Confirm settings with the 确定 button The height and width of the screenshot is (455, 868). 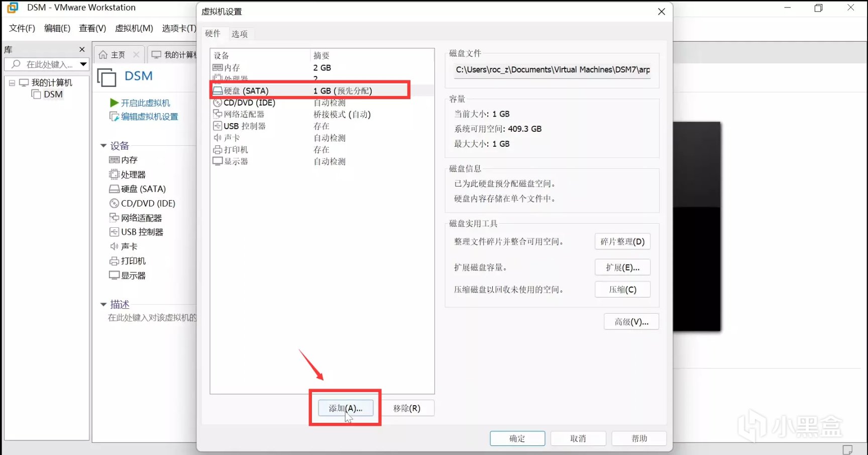517,438
